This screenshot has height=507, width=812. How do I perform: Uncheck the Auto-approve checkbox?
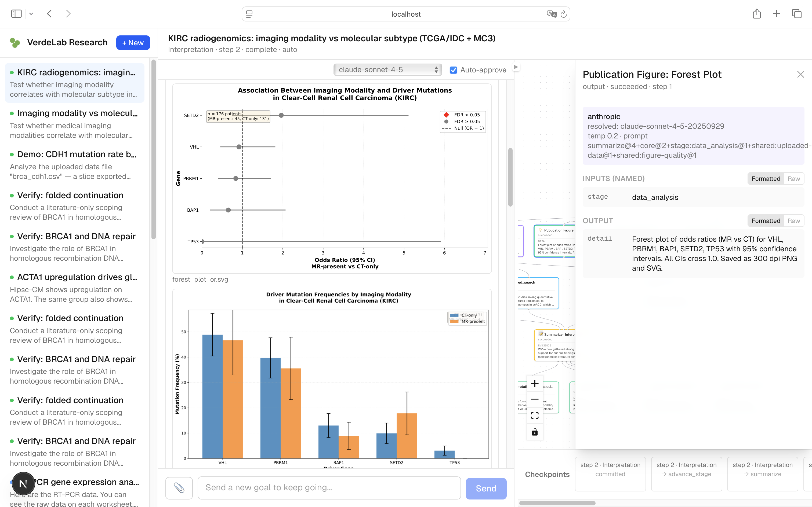coord(453,70)
